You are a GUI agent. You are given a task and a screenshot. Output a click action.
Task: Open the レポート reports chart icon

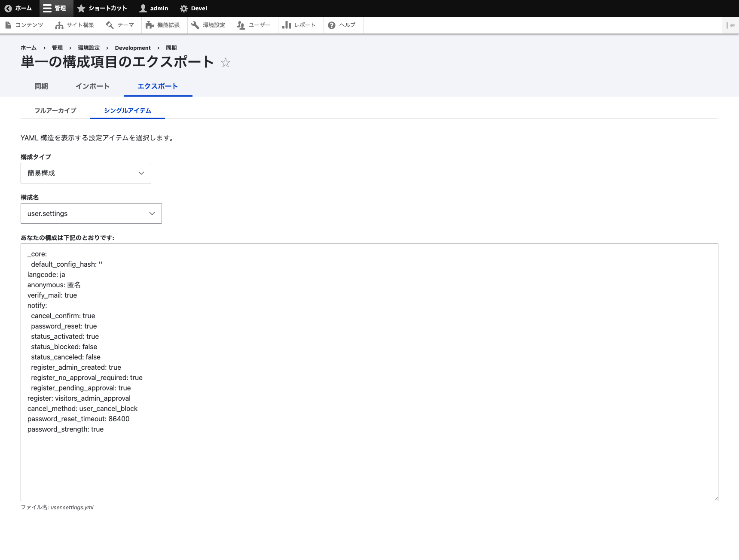click(x=287, y=25)
